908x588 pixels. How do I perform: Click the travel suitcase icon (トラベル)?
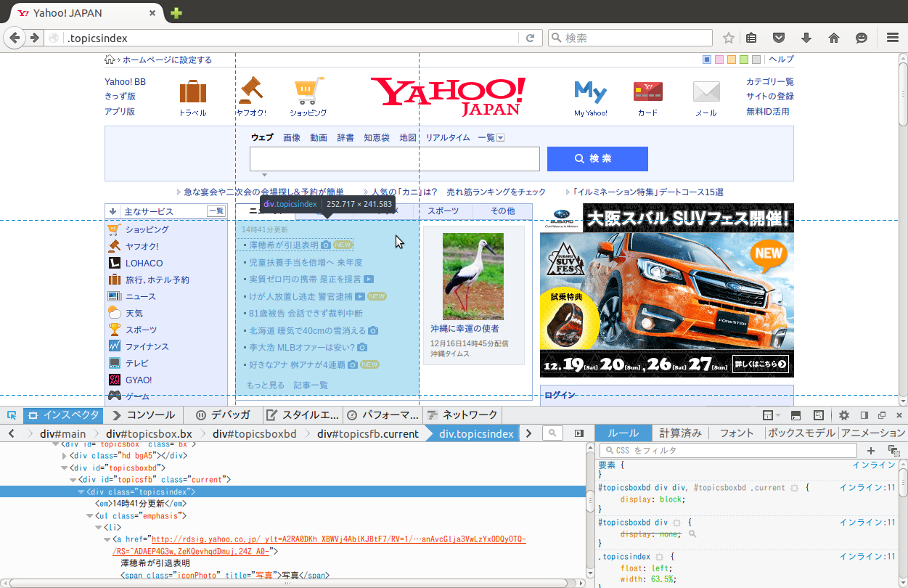pos(193,92)
